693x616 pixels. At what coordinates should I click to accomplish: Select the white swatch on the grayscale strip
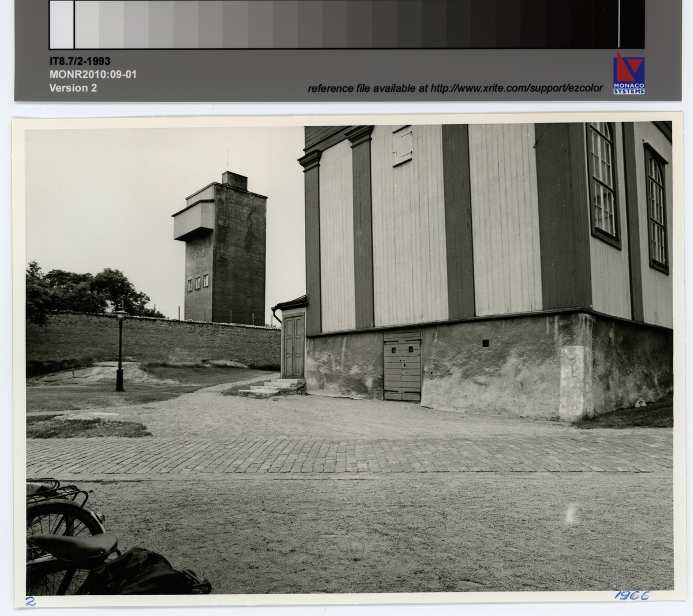point(62,24)
